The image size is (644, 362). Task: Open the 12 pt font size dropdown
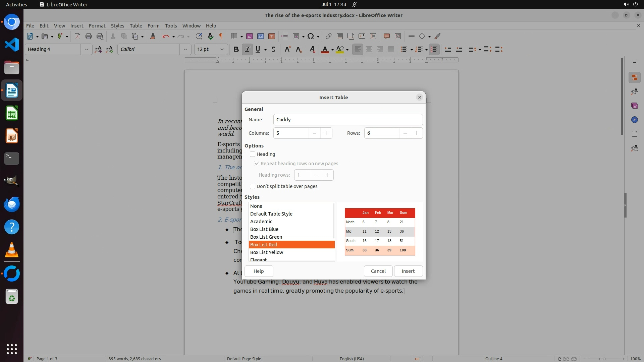[x=222, y=49]
